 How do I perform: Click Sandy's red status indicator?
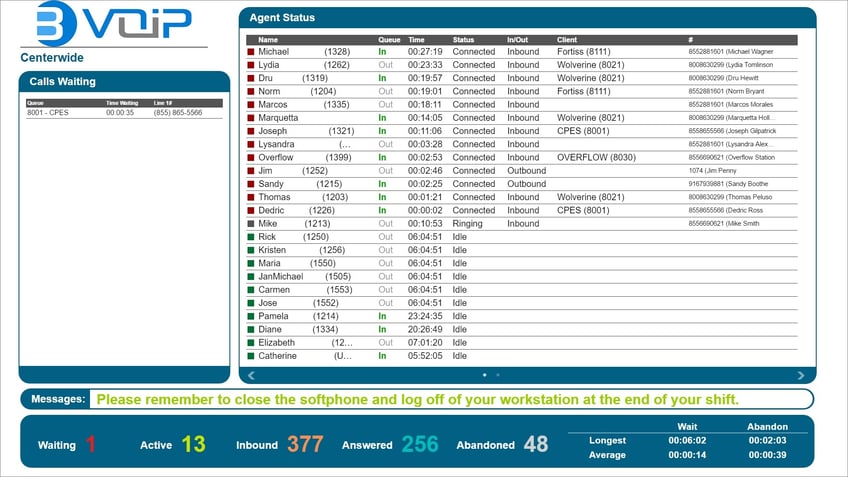pos(251,184)
